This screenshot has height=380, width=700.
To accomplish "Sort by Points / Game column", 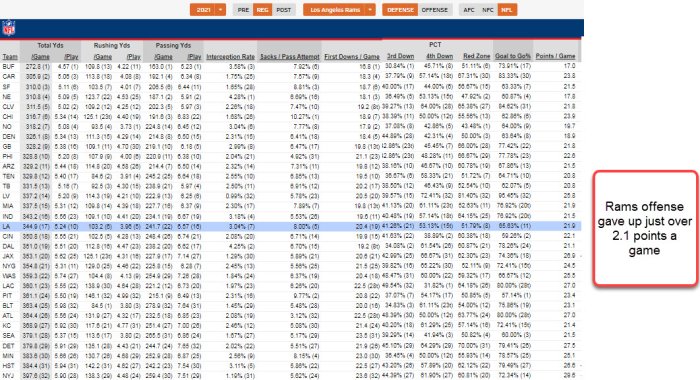I will point(555,56).
